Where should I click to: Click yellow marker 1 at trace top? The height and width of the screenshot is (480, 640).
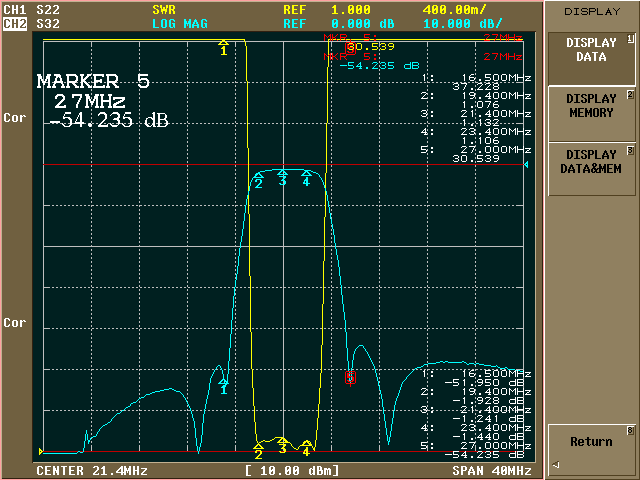[224, 48]
